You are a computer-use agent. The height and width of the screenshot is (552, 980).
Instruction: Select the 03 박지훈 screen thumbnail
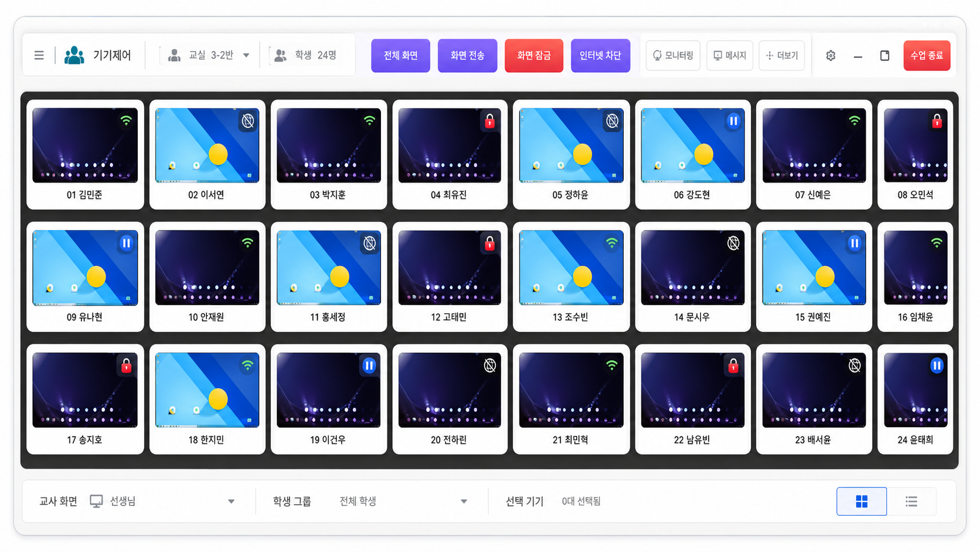(328, 145)
